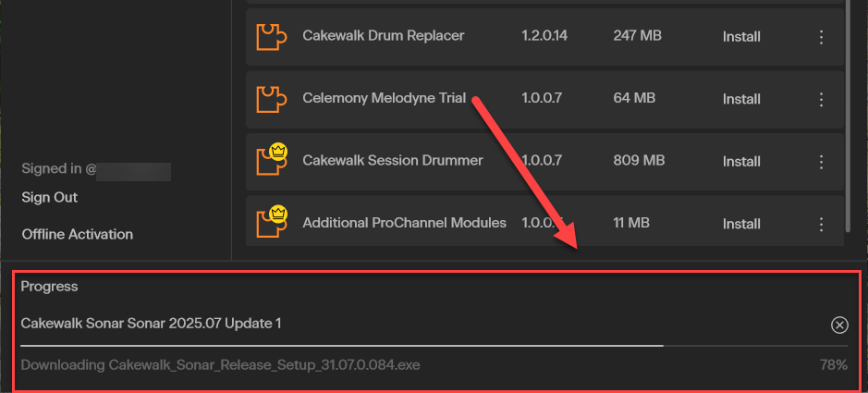Open more options for Cakewalk Drum Replacer
Screen dimensions: 868x393
(x=821, y=37)
